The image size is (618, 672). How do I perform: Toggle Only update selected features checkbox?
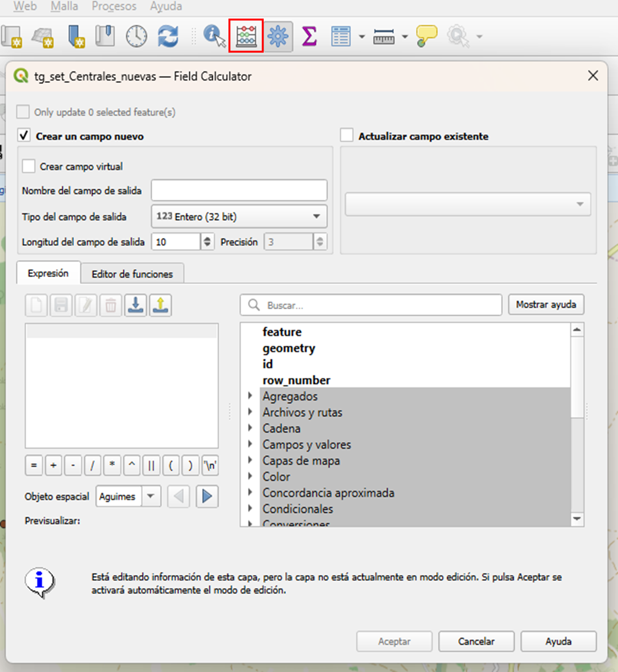click(23, 112)
